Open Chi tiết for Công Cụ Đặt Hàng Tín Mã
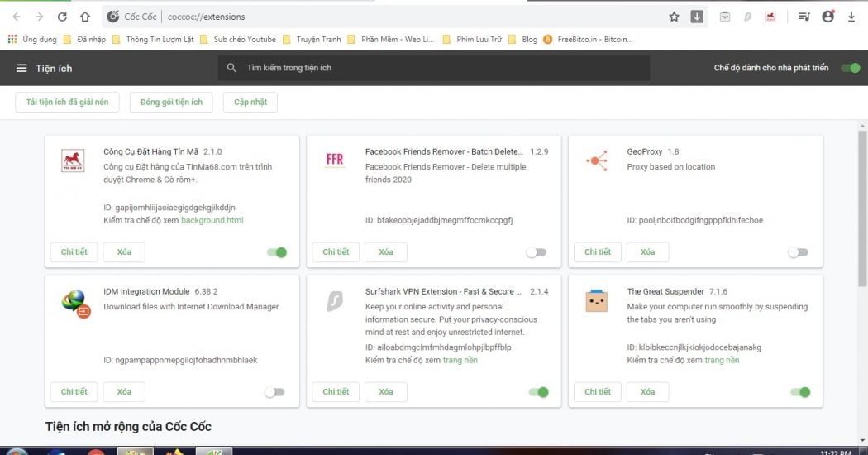The width and height of the screenshot is (868, 455). tap(74, 252)
